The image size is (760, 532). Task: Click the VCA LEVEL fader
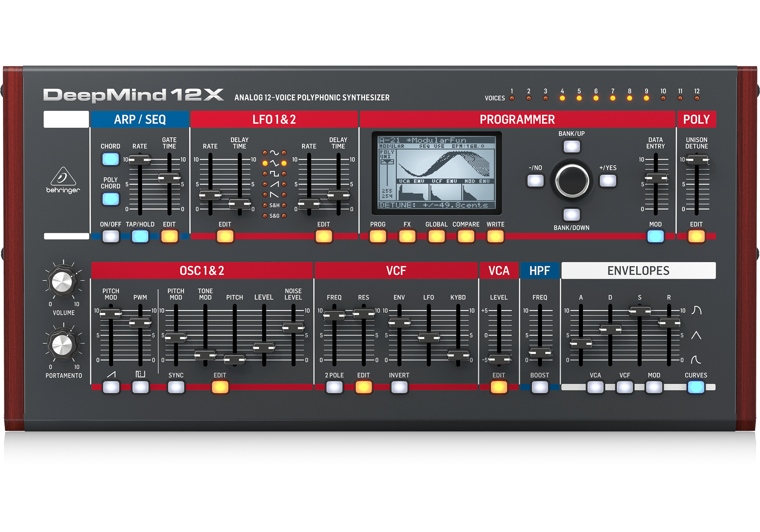(499, 359)
